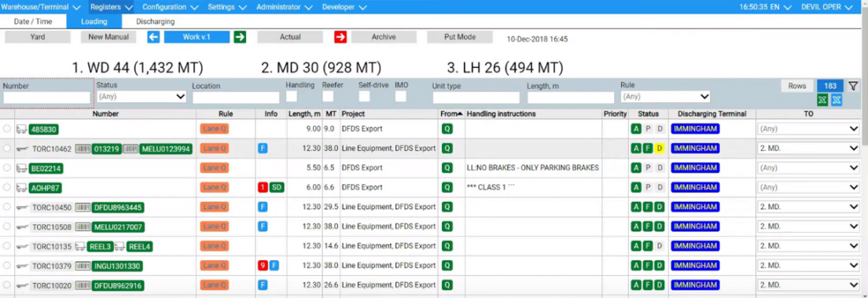The width and height of the screenshot is (868, 298).
Task: Click the New Manual button
Action: 108,37
